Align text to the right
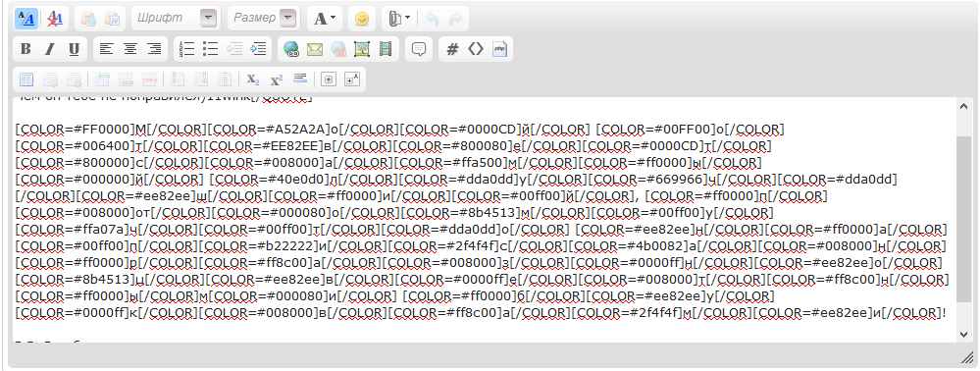 (154, 49)
